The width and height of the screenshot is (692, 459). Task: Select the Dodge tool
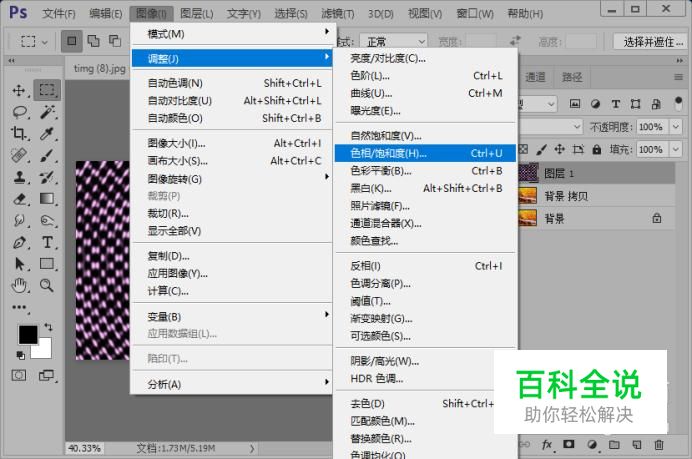click(47, 220)
